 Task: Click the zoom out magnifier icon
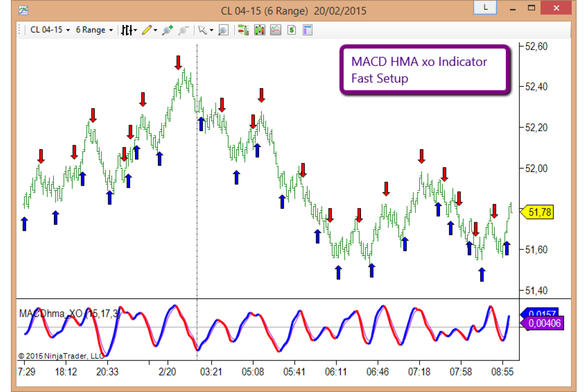click(183, 30)
